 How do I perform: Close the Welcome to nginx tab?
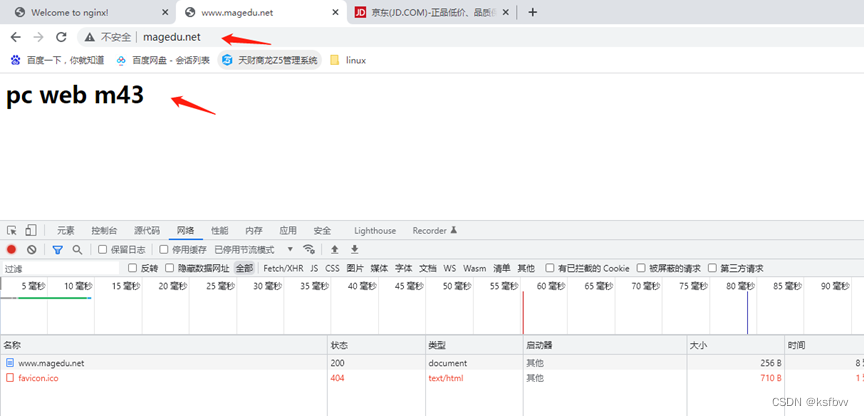click(165, 12)
